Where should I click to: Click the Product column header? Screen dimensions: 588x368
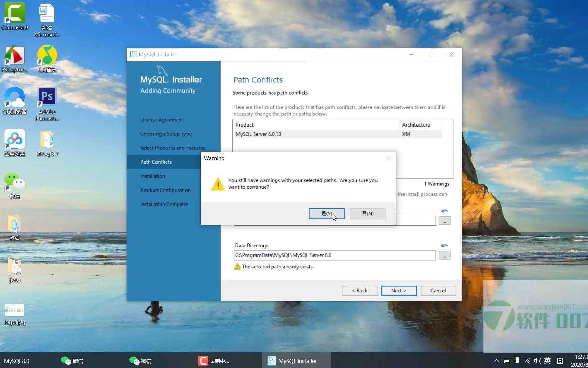[316, 125]
